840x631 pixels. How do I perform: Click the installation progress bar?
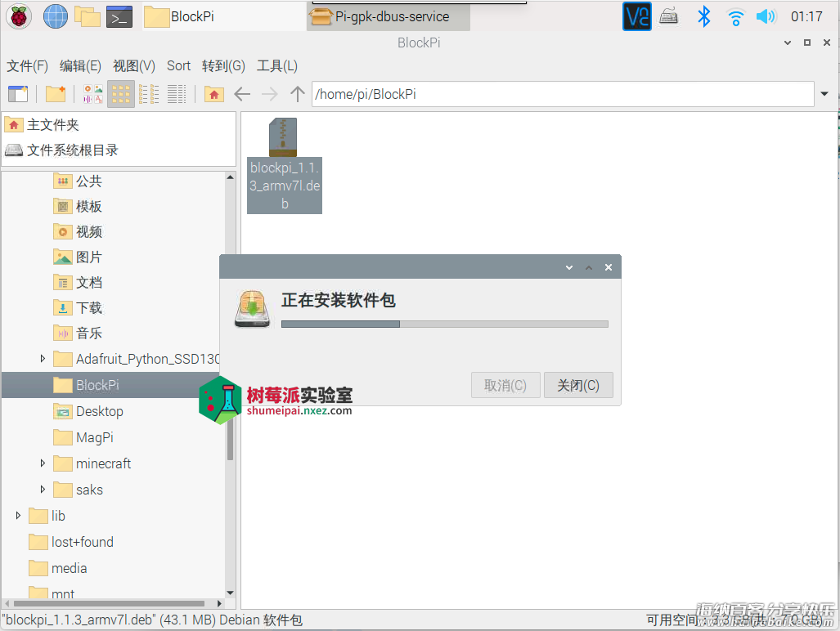(x=445, y=324)
